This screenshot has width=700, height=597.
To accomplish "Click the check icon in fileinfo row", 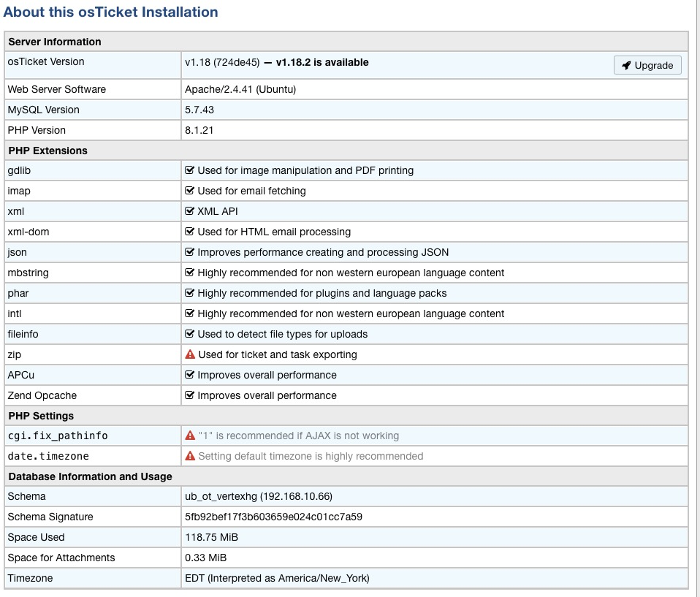I will [x=190, y=334].
